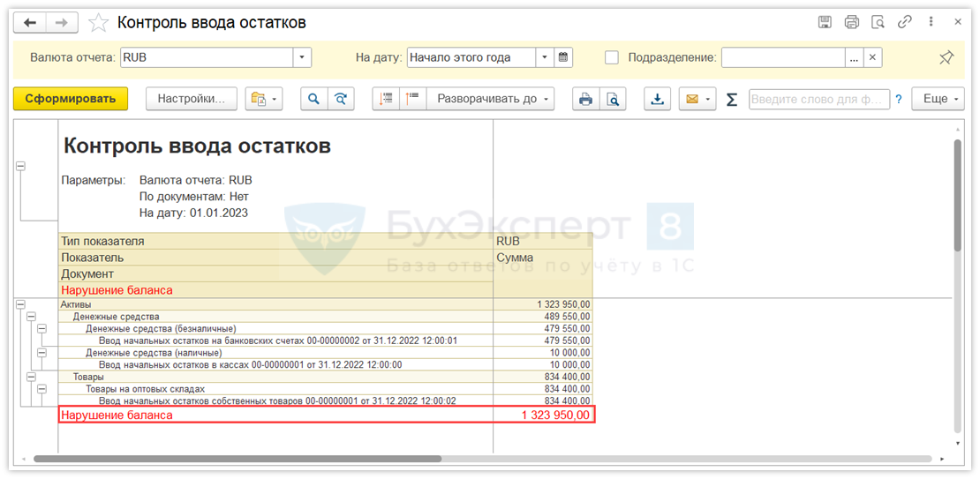Select the Денежные средства row
The width and height of the screenshot is (980, 479).
click(325, 317)
